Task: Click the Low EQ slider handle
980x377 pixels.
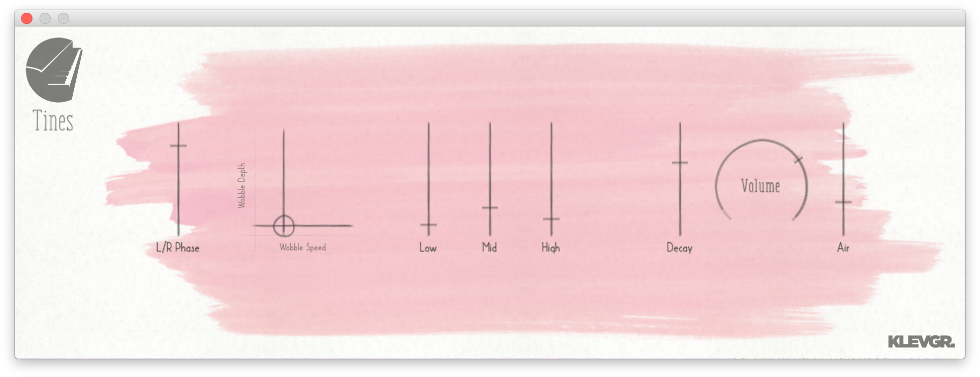Action: [428, 225]
